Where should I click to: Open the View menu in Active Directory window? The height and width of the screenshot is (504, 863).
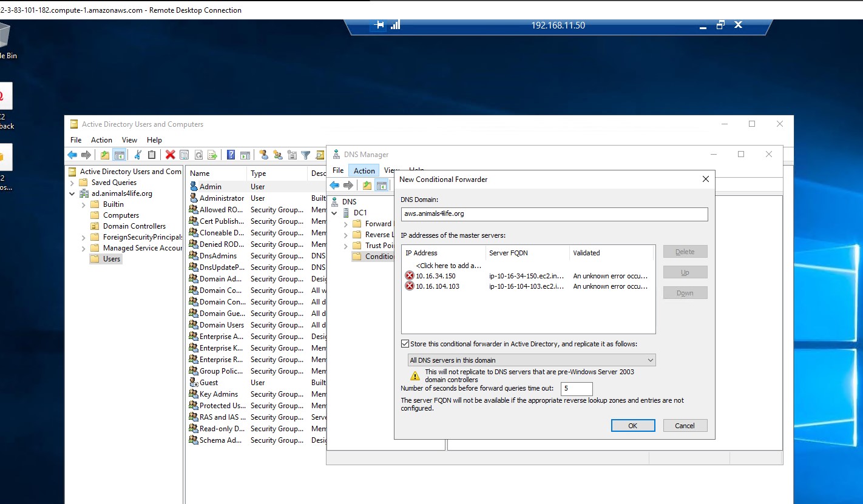(x=129, y=139)
